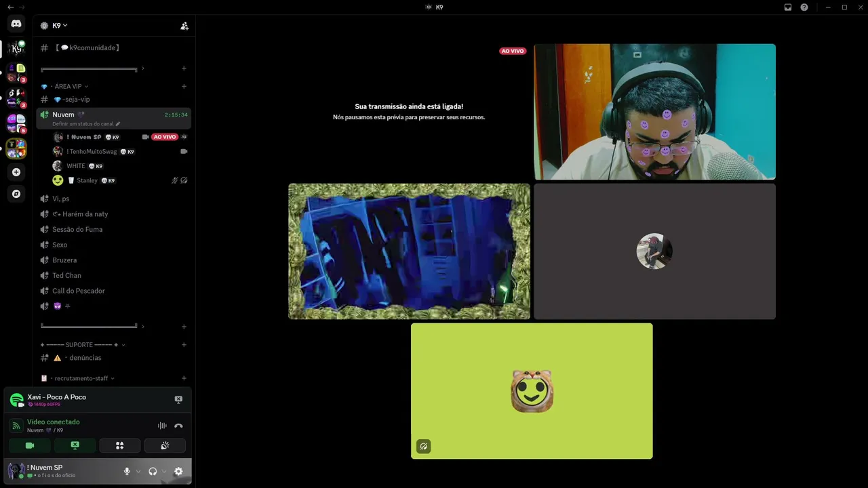Open the server folder with five notifications

(x=16, y=123)
